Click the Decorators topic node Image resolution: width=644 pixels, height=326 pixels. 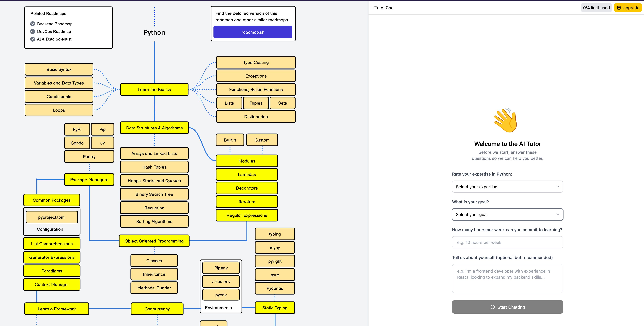tap(246, 188)
